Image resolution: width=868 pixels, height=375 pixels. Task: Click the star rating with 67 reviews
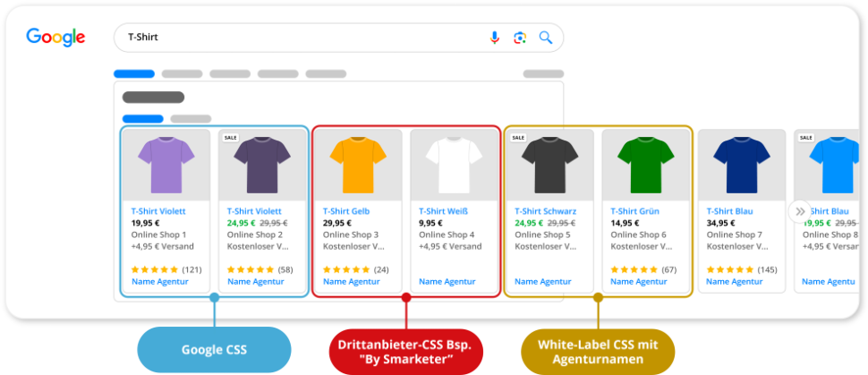643,269
